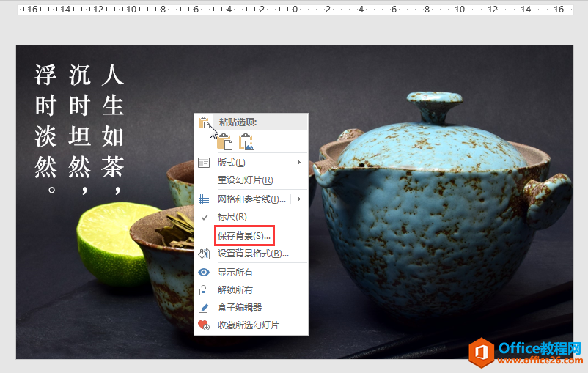Click the orange Office logo in the watermark
The image size is (588, 373).
click(482, 352)
